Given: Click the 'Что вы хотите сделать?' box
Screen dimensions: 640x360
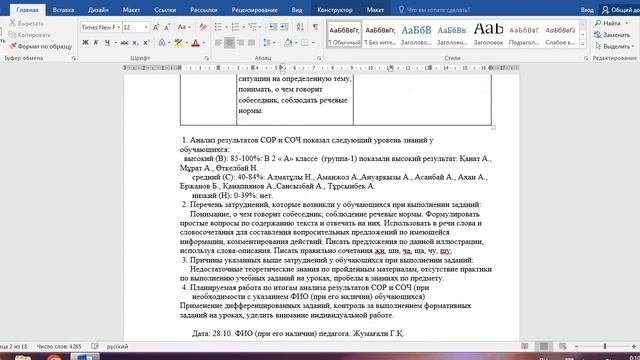Looking at the screenshot, I should [434, 10].
